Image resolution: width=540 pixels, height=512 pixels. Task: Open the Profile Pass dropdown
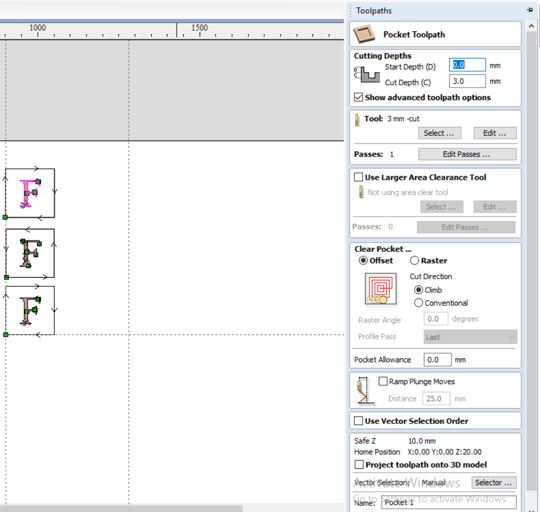(470, 337)
